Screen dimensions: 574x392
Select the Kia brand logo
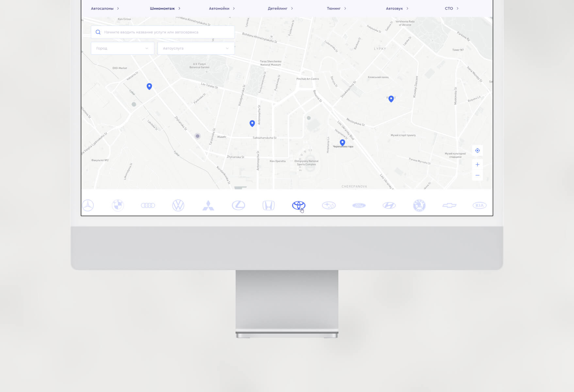coord(479,205)
